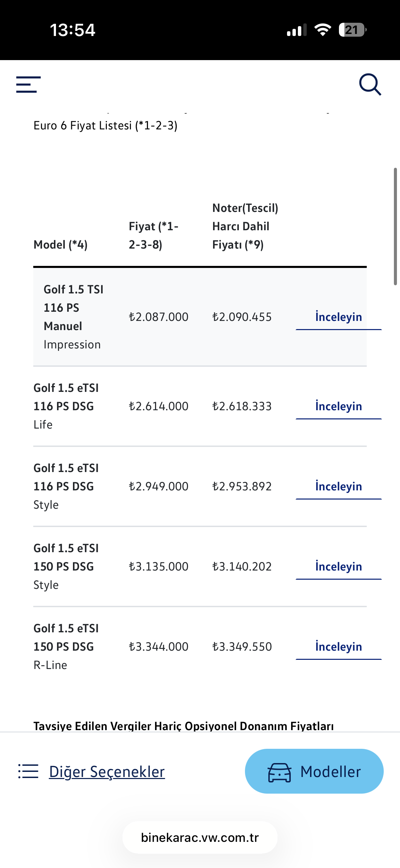Tap the cellular signal bars icon
Viewport: 400px width, 868px height.
[297, 30]
